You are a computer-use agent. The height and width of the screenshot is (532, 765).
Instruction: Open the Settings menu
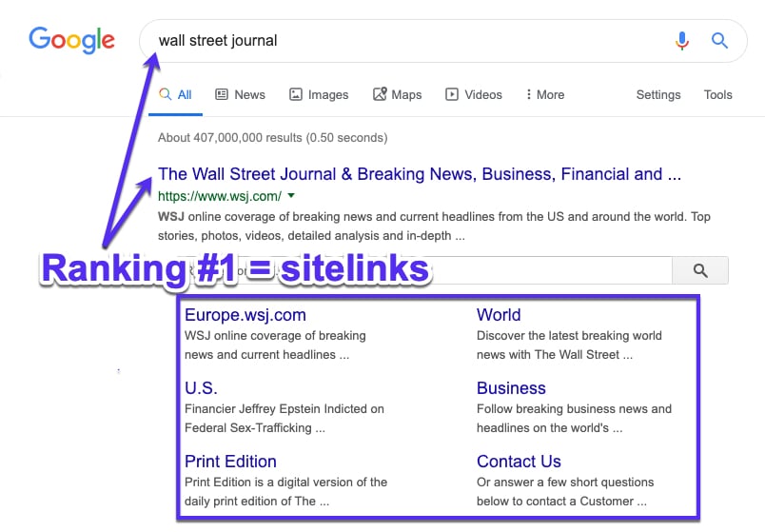[x=657, y=94]
